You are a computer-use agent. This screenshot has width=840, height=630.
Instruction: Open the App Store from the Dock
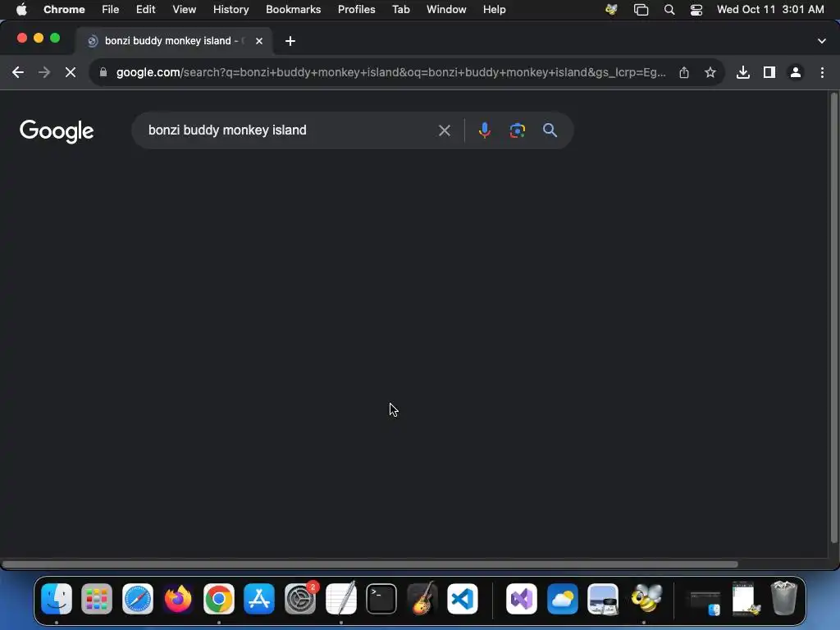(259, 599)
